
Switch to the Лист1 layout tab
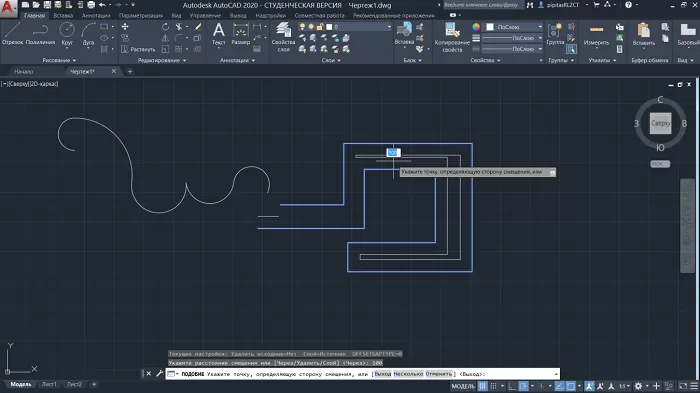49,384
